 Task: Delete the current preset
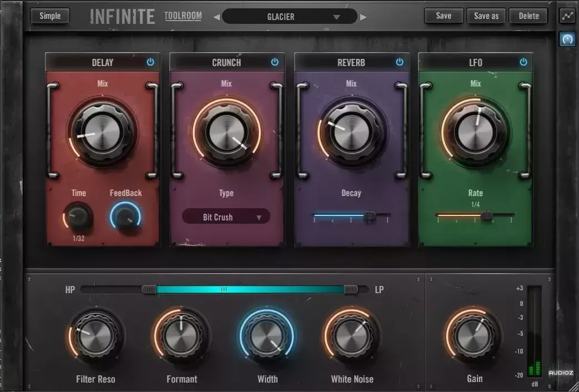click(x=528, y=16)
